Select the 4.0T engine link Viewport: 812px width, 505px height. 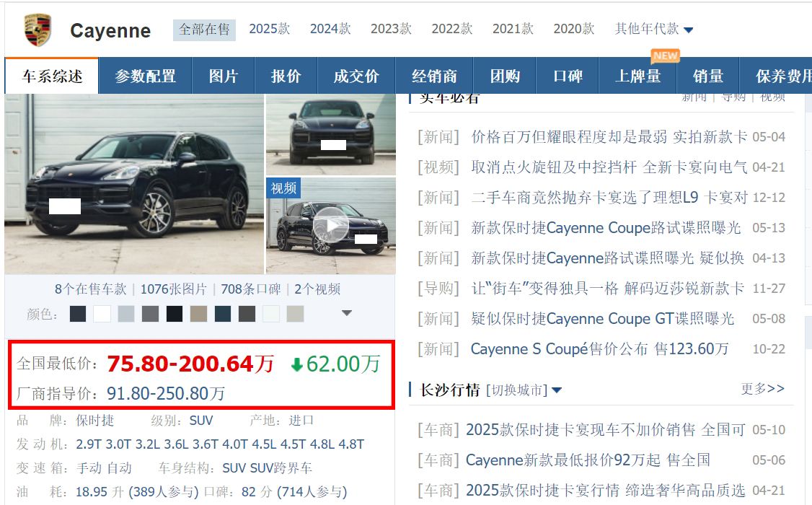(234, 444)
